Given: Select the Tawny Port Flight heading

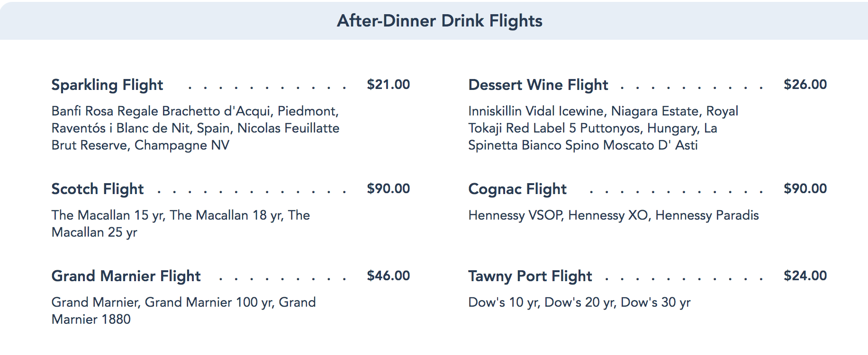Looking at the screenshot, I should coord(530,276).
